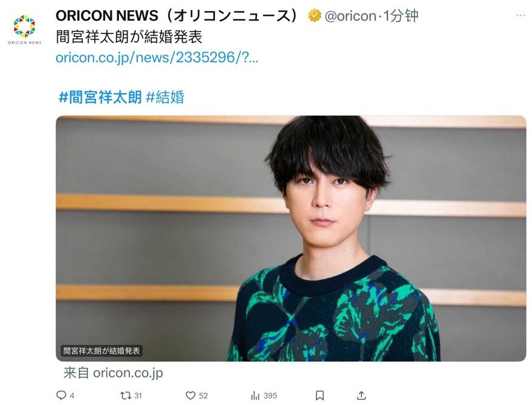Click the 395 view count number

(x=270, y=395)
